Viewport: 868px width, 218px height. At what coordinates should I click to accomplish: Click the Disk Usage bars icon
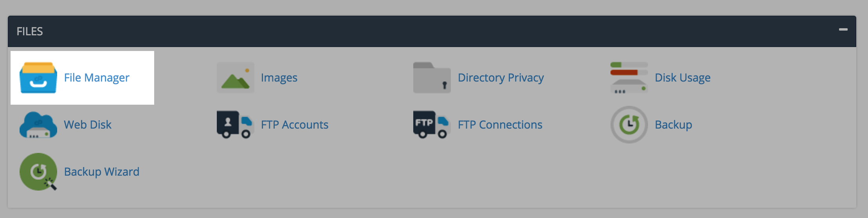tap(629, 78)
